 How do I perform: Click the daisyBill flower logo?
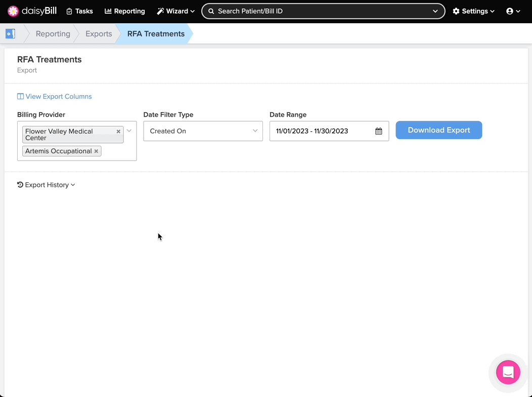pyautogui.click(x=13, y=11)
